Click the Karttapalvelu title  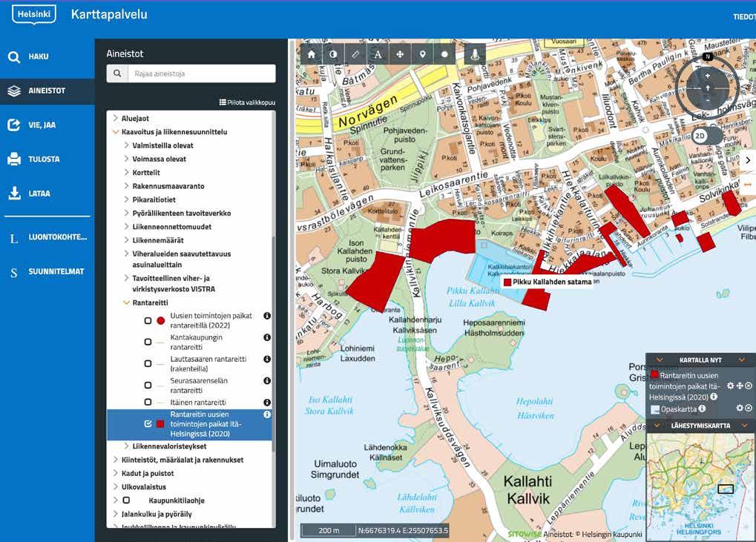point(109,14)
